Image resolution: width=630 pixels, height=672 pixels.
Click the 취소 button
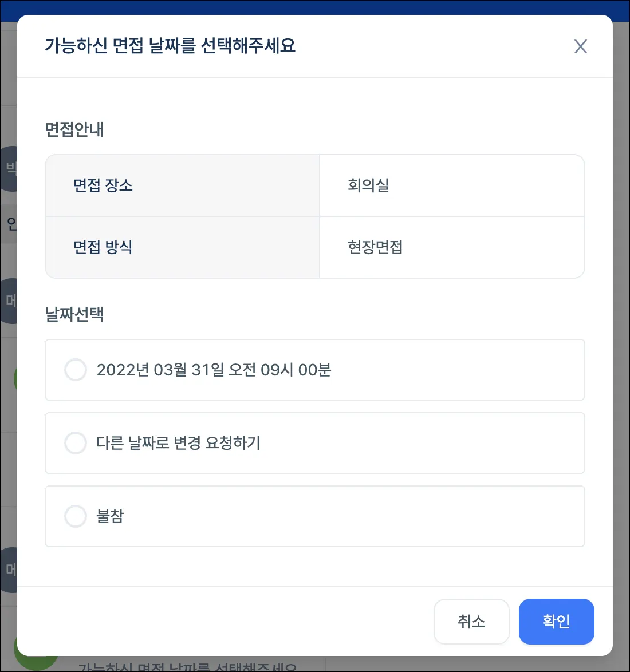(471, 622)
